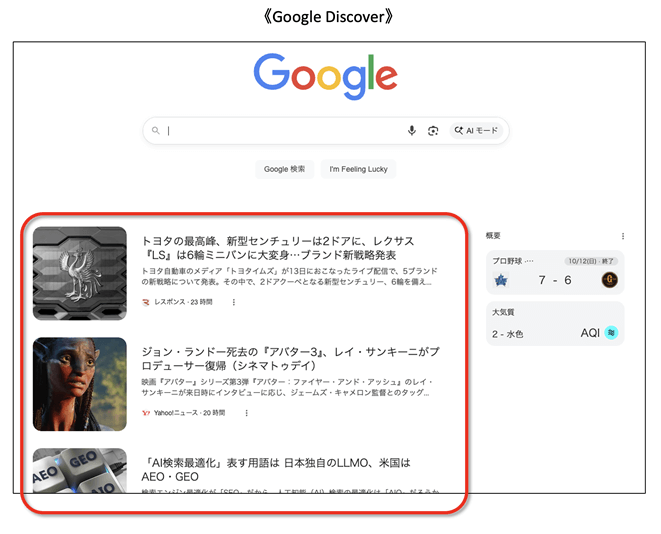Click the Response (レスポンス) source logo

(x=146, y=301)
